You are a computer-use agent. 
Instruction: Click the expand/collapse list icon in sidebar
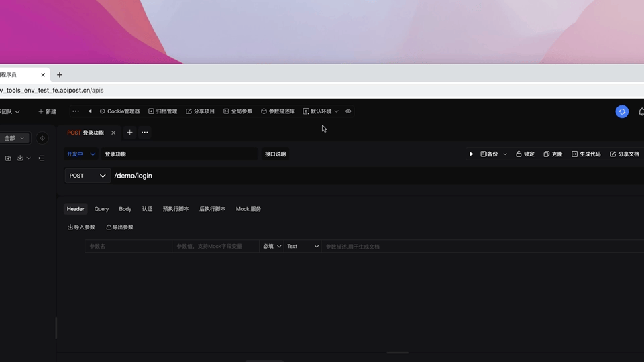(x=42, y=158)
